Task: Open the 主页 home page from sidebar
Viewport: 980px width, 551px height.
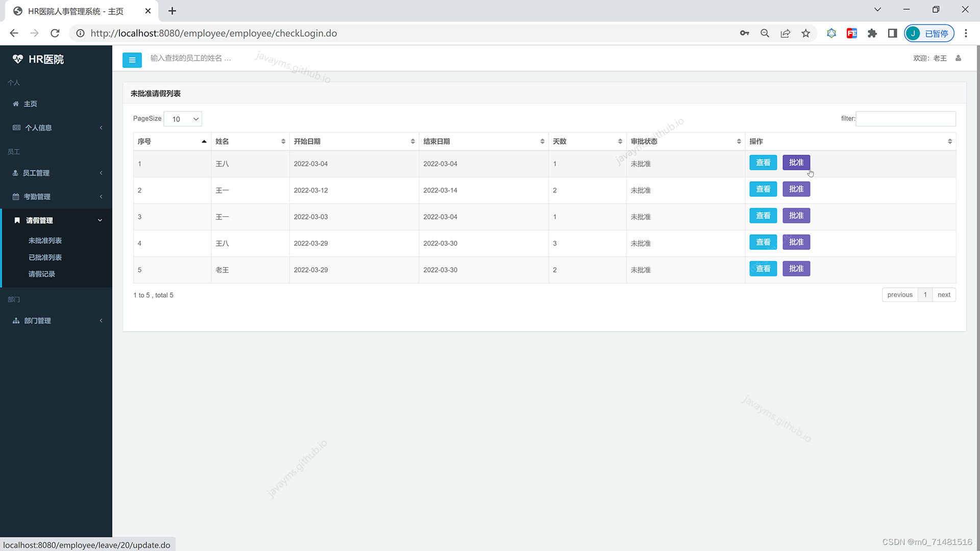Action: click(x=30, y=104)
